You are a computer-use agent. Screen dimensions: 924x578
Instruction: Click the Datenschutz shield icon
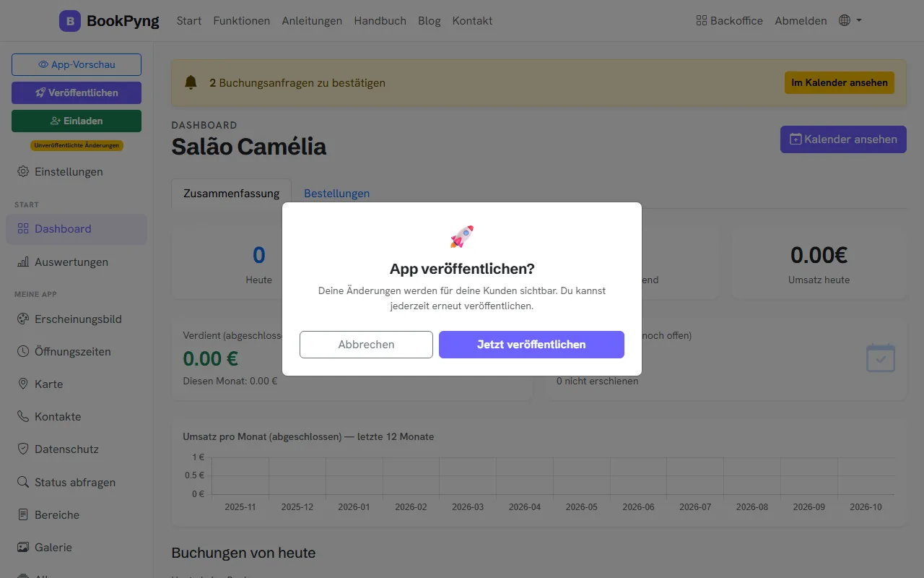(x=23, y=449)
